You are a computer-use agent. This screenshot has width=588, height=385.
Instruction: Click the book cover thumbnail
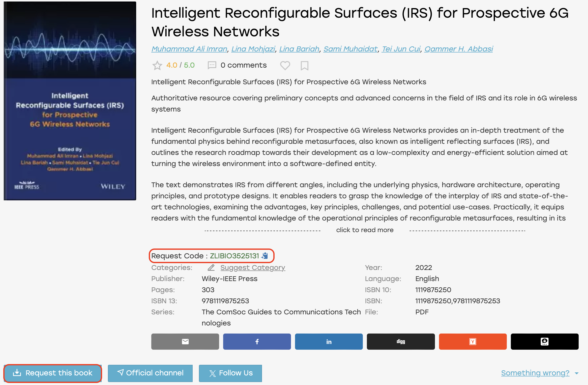(x=70, y=101)
